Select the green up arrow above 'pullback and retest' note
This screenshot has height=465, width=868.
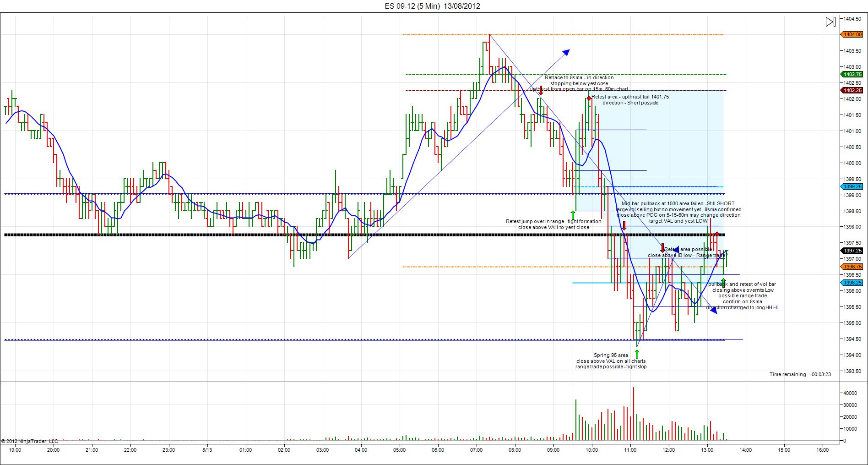click(723, 283)
